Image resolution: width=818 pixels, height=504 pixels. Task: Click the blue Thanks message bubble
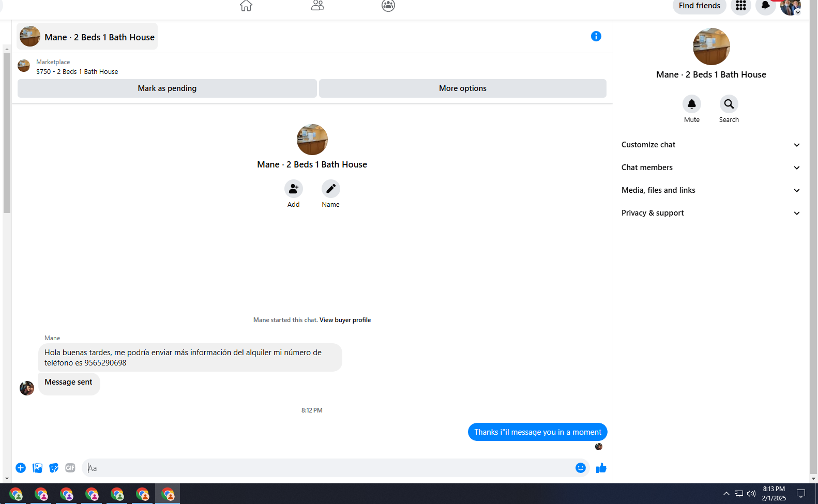(538, 432)
